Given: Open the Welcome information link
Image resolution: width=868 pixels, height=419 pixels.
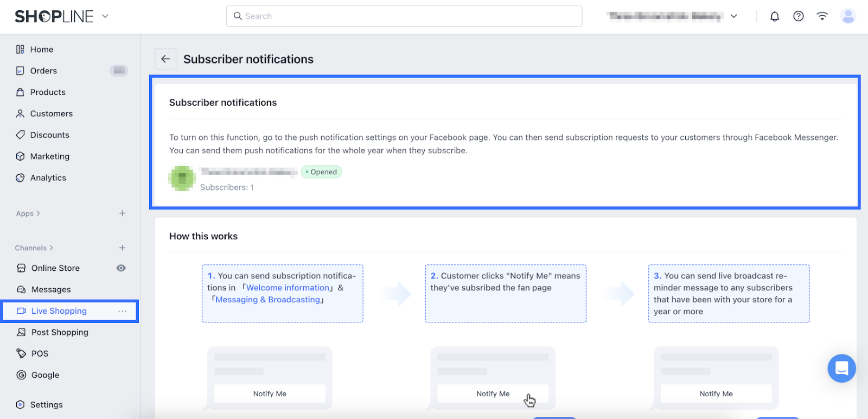Looking at the screenshot, I should click(288, 288).
